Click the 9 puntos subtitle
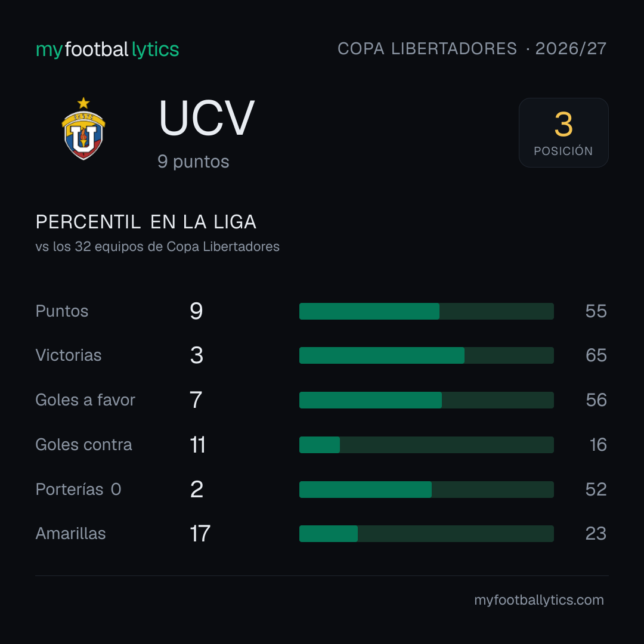This screenshot has width=644, height=644. coord(193,162)
